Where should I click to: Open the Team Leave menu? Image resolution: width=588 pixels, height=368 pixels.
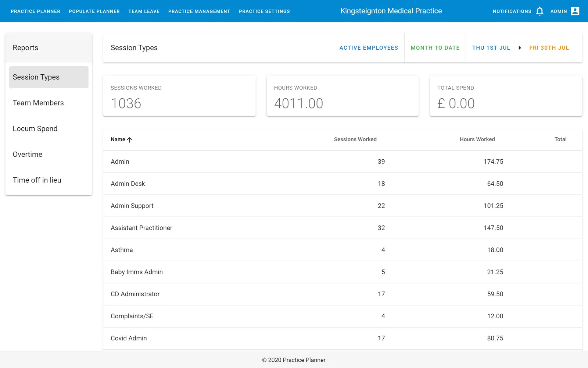tap(144, 11)
